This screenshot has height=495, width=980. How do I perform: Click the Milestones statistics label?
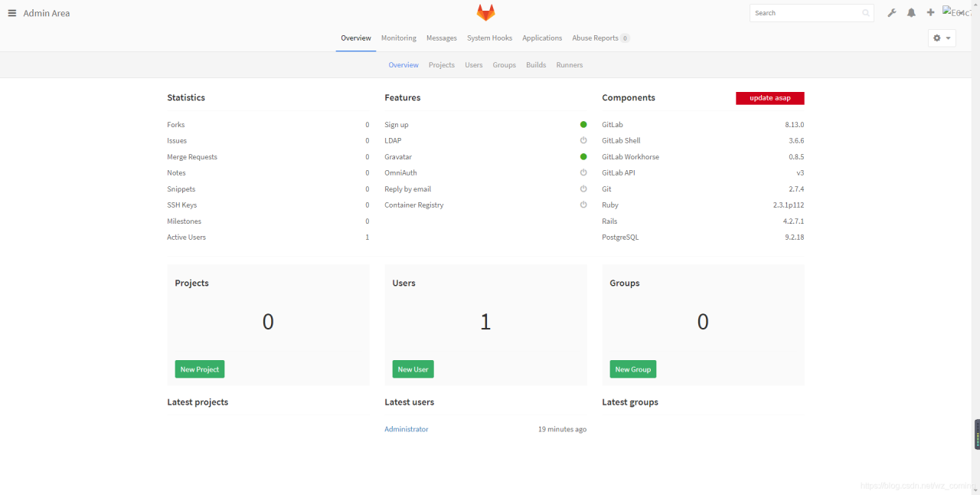(185, 221)
